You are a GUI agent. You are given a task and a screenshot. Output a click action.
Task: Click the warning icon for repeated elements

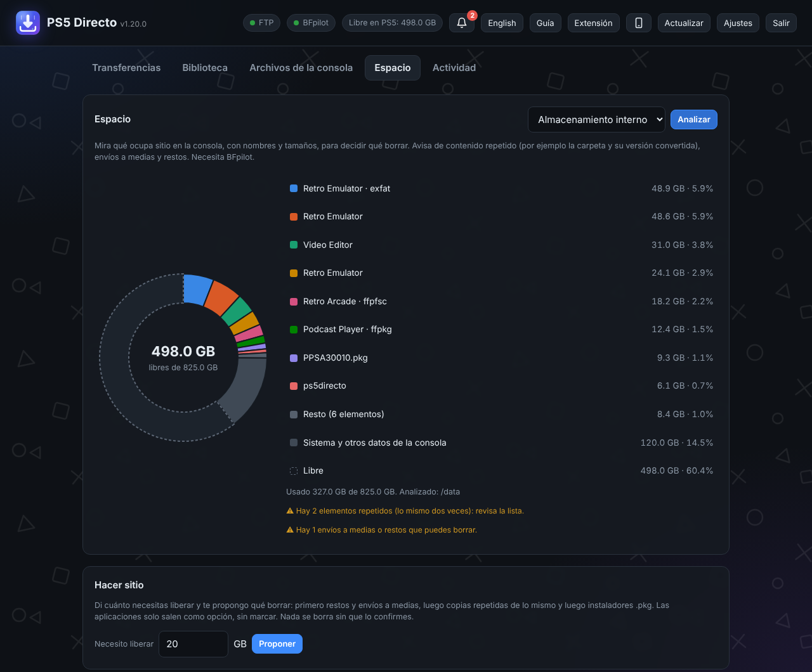(x=290, y=511)
